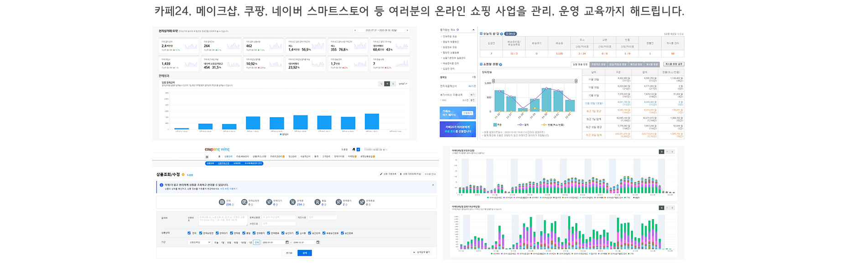
Task: Toggle the 판매중지 checkbox
Action: pos(255,233)
